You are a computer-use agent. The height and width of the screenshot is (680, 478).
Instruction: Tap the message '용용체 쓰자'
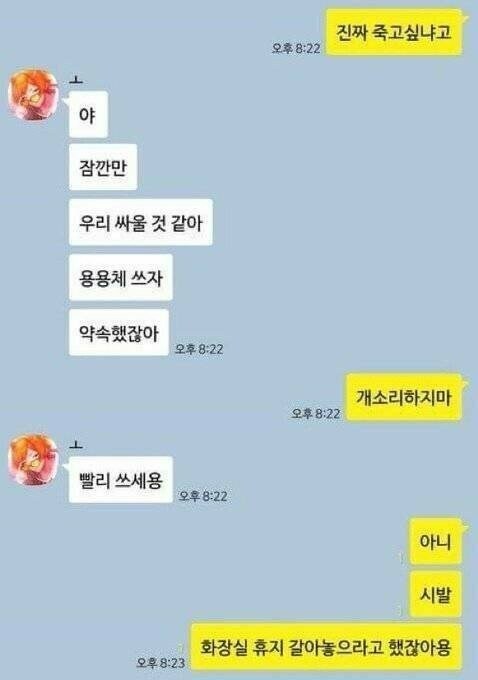pos(121,278)
